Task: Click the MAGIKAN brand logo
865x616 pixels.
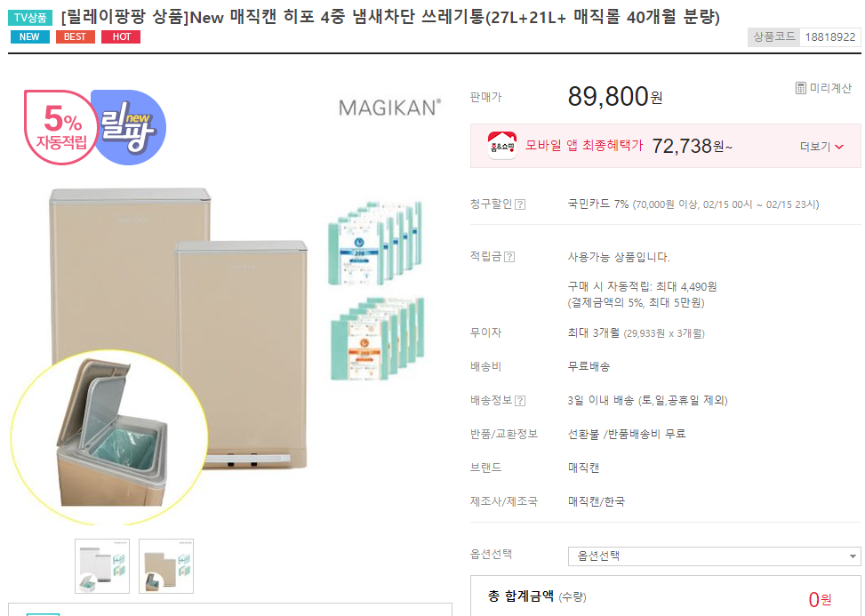Action: [x=390, y=108]
